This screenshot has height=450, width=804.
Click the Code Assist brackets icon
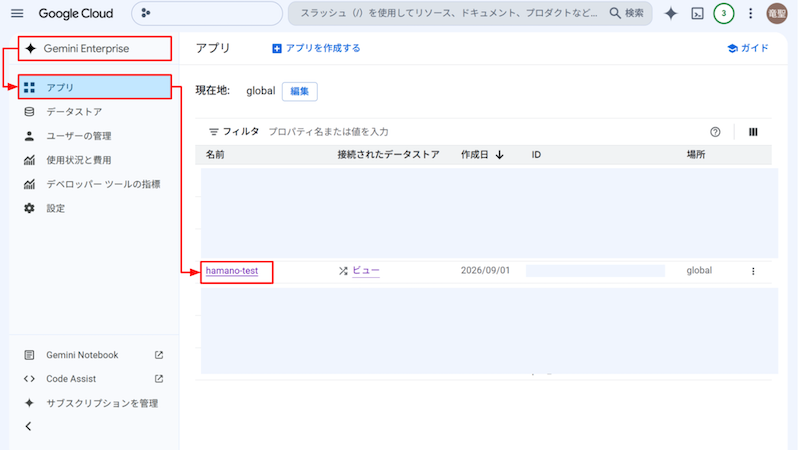(x=29, y=379)
